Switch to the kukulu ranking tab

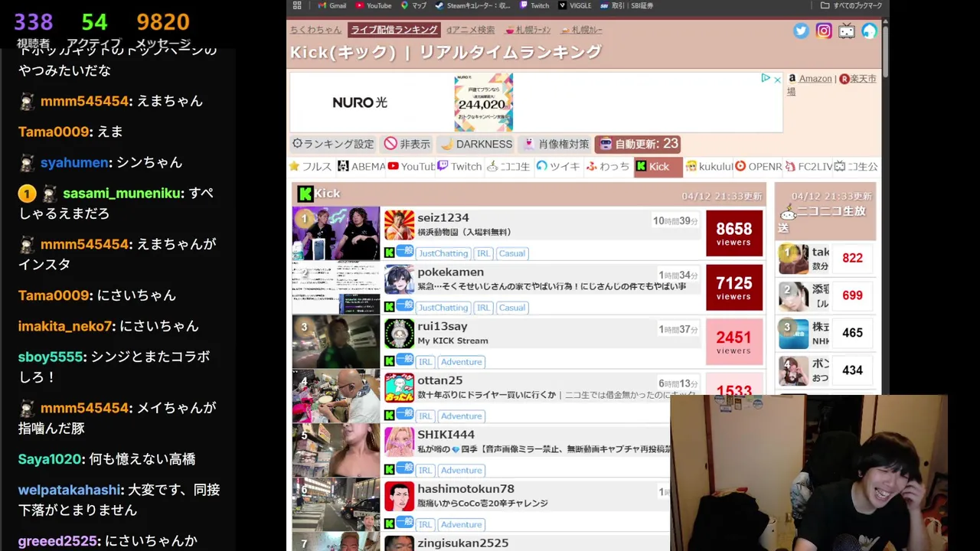pos(708,166)
